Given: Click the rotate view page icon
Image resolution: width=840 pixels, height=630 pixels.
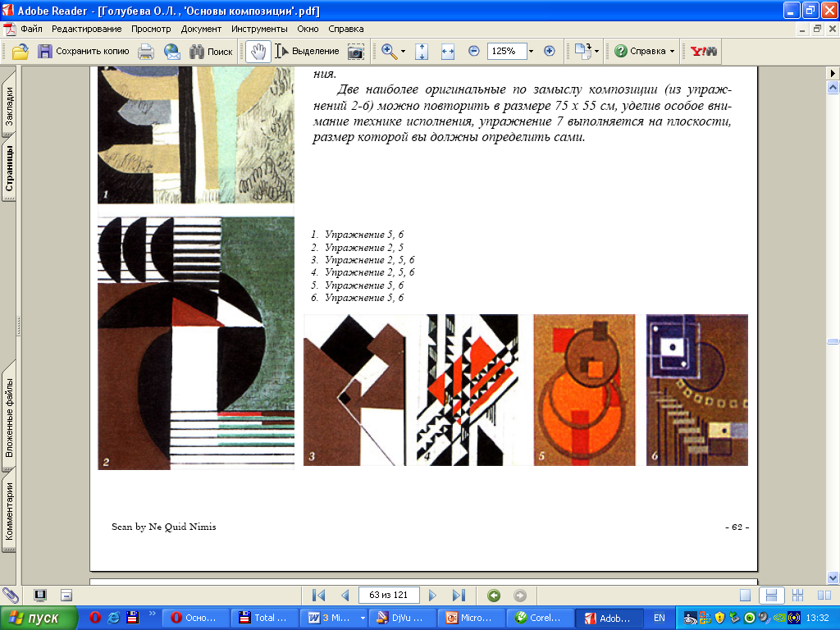Looking at the screenshot, I should tap(582, 51).
